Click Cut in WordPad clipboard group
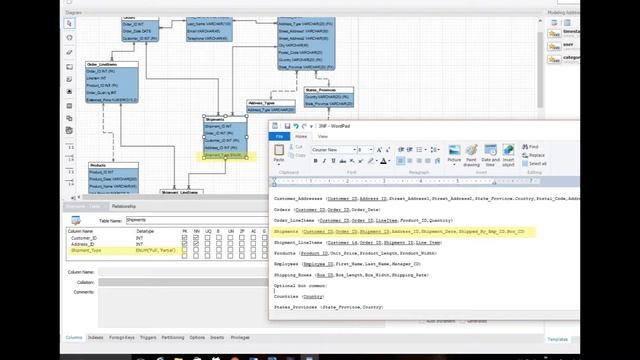Image resolution: width=640 pixels, height=360 pixels. click(296, 147)
